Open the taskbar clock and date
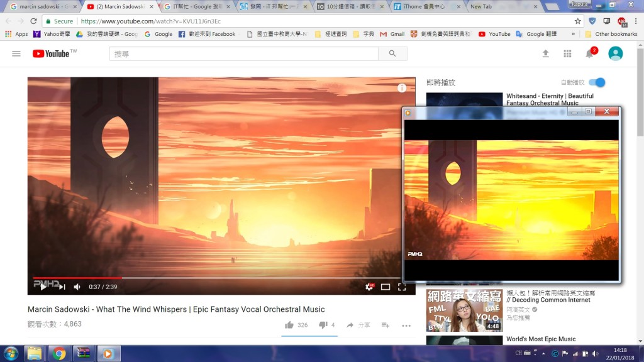This screenshot has width=644, height=362. click(620, 354)
